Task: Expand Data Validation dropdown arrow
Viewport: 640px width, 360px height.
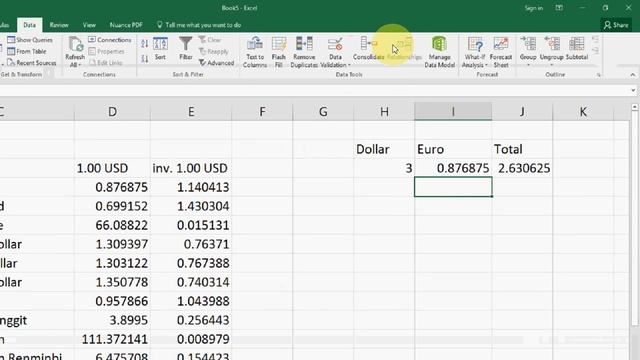Action: coord(349,65)
